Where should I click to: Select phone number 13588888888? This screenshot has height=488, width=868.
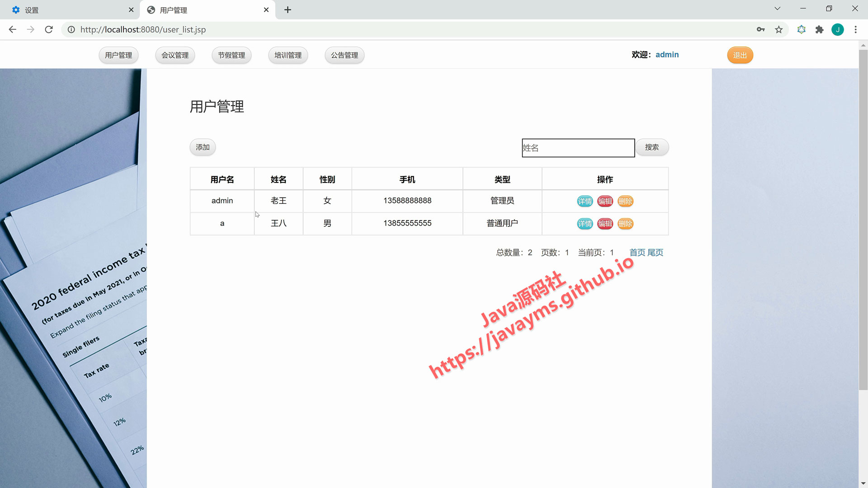(x=407, y=201)
